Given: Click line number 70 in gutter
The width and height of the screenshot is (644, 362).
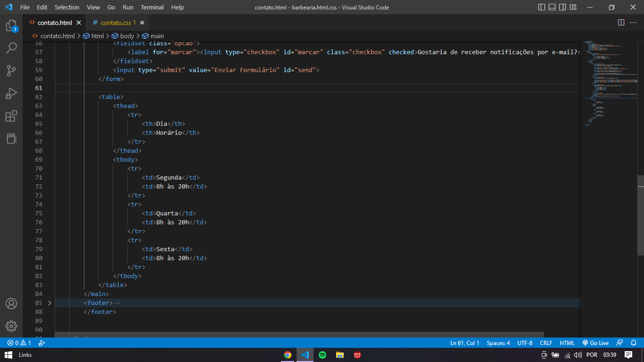Looking at the screenshot, I should [39, 168].
